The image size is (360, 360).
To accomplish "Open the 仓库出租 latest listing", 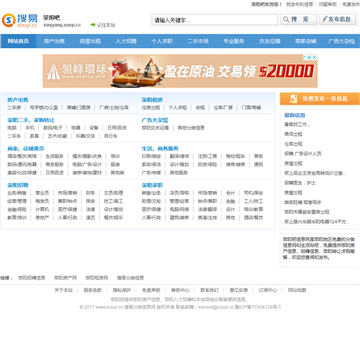I will tap(293, 144).
